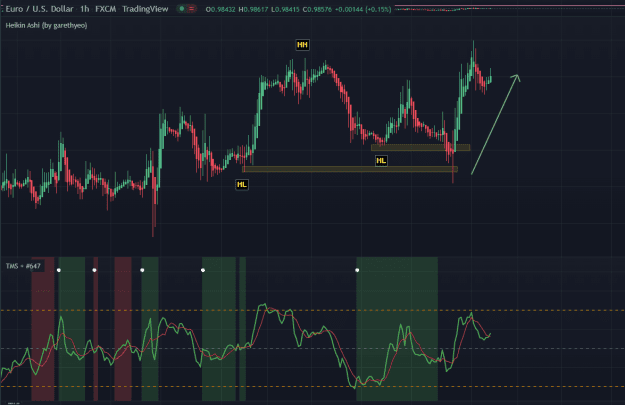Image resolution: width=625 pixels, height=405 pixels.
Task: Click the red lines icon beside the green dot
Action: pyautogui.click(x=191, y=9)
